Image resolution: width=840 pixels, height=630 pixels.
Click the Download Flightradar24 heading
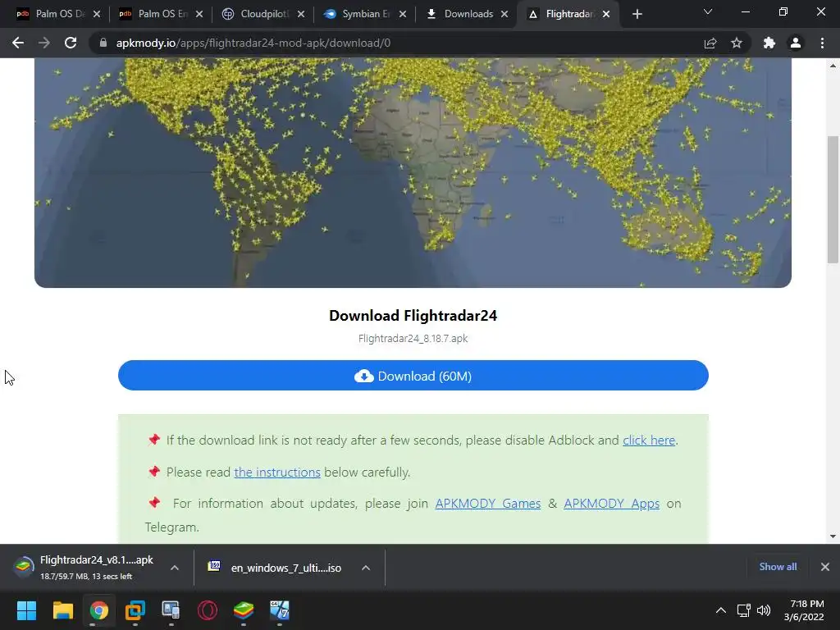tap(413, 316)
